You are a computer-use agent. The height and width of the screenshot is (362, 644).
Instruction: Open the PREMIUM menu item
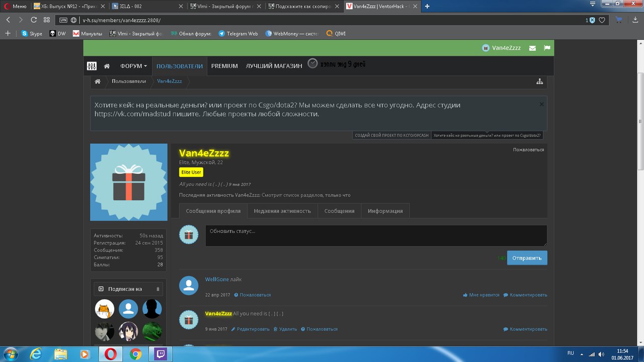[224, 66]
